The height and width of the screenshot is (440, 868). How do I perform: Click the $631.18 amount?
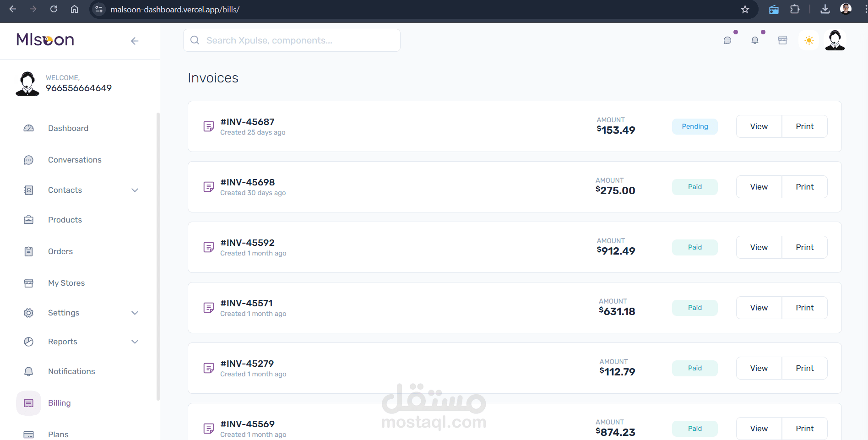[617, 311]
